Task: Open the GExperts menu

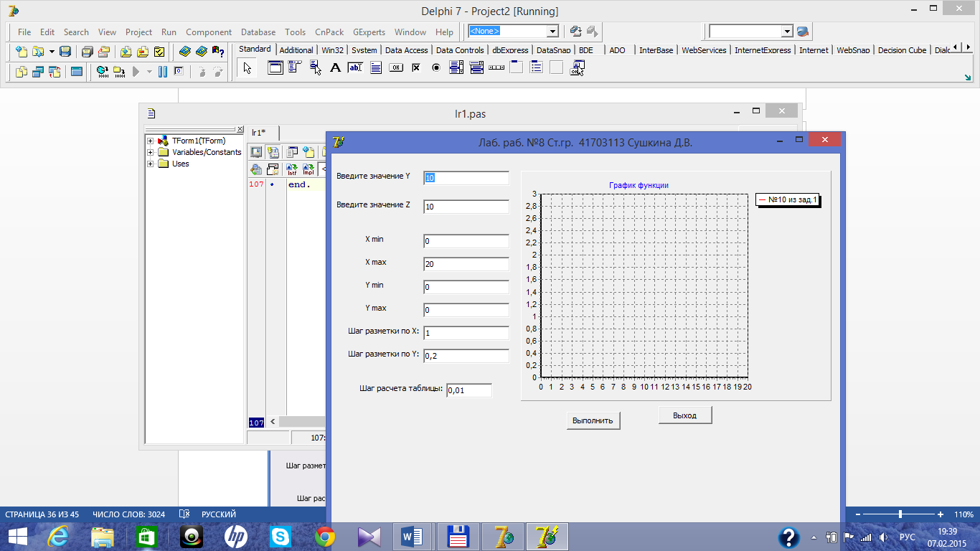Action: (369, 32)
